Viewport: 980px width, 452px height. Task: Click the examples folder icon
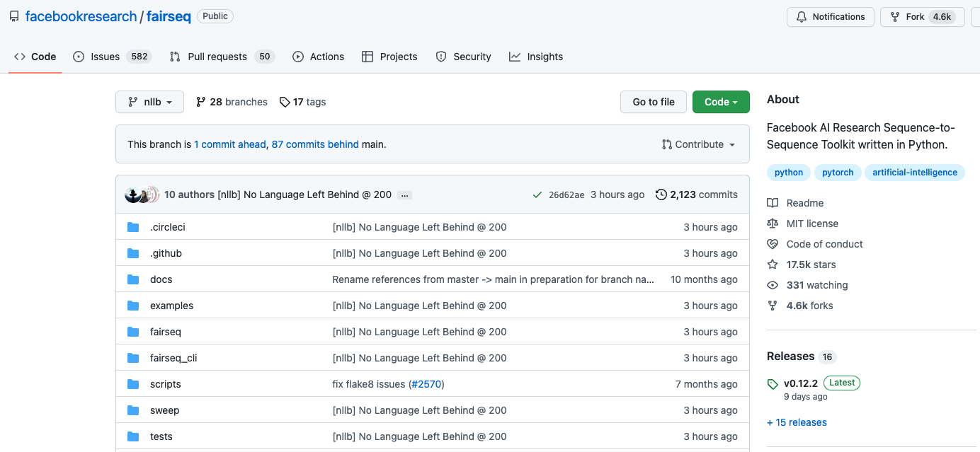click(133, 306)
